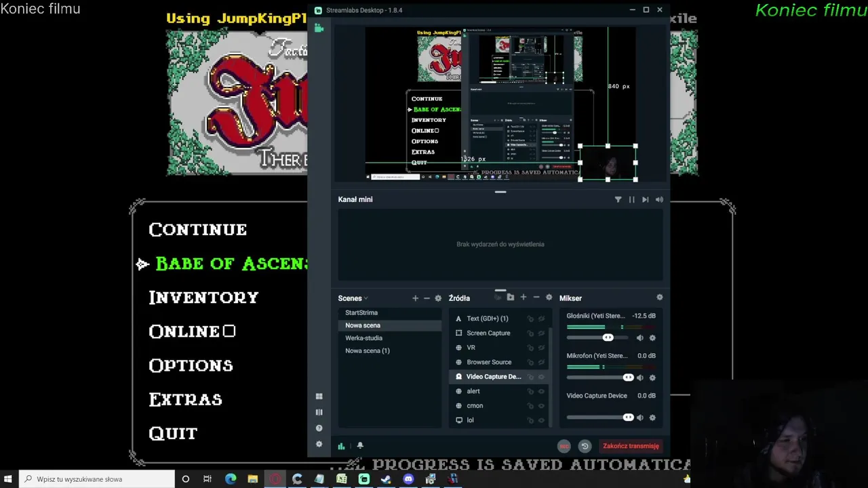The height and width of the screenshot is (488, 868).
Task: Open Głośniki audio source settings gear
Action: (652, 338)
